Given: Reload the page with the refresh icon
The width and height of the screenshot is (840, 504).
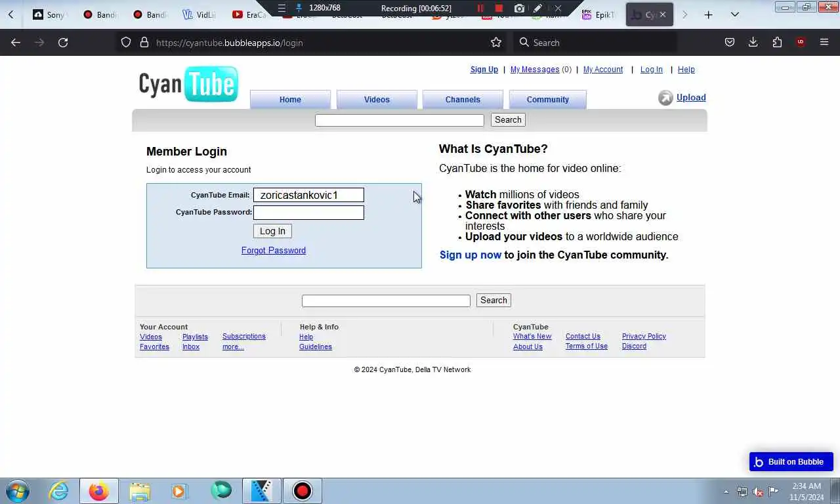Looking at the screenshot, I should pyautogui.click(x=63, y=43).
